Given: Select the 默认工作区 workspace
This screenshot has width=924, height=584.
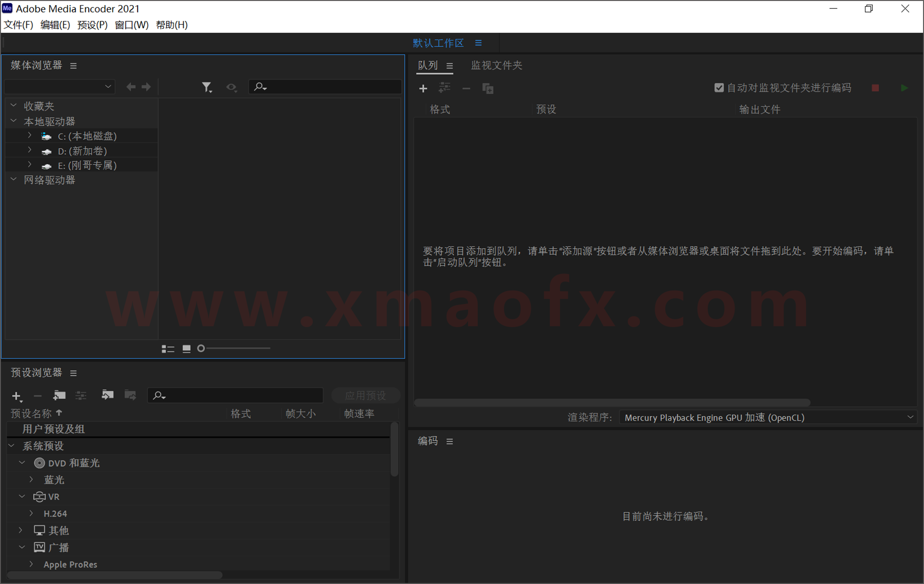Looking at the screenshot, I should tap(438, 43).
